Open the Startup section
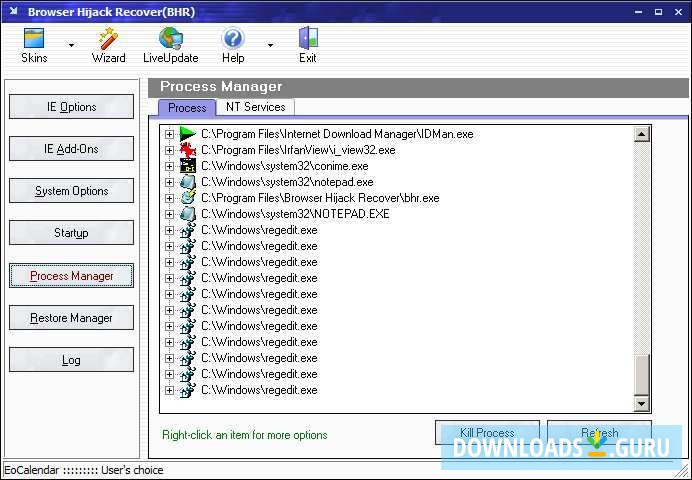This screenshot has width=692, height=480. (x=71, y=232)
